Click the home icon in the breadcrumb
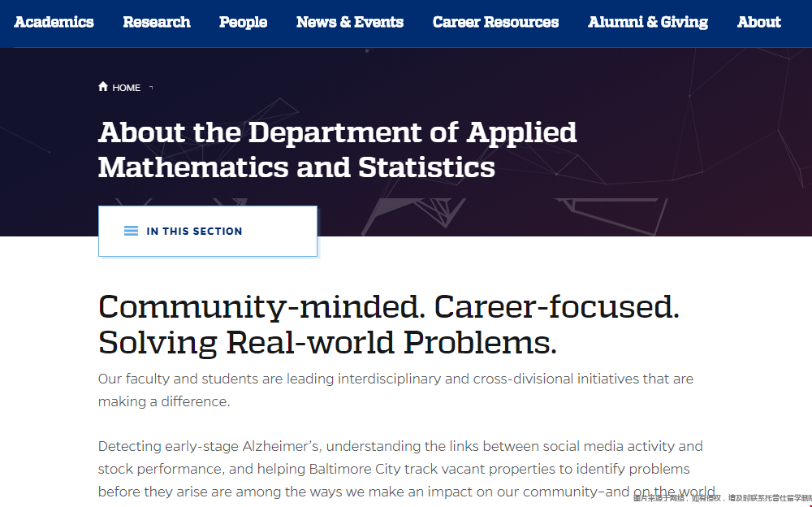This screenshot has height=507, width=812. pyautogui.click(x=103, y=87)
